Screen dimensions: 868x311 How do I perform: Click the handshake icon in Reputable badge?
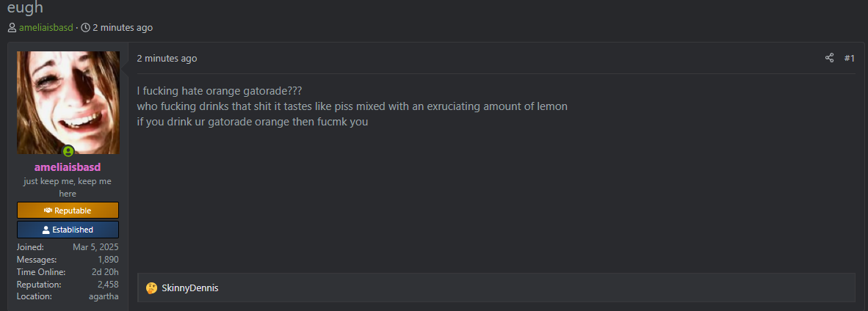pos(48,211)
